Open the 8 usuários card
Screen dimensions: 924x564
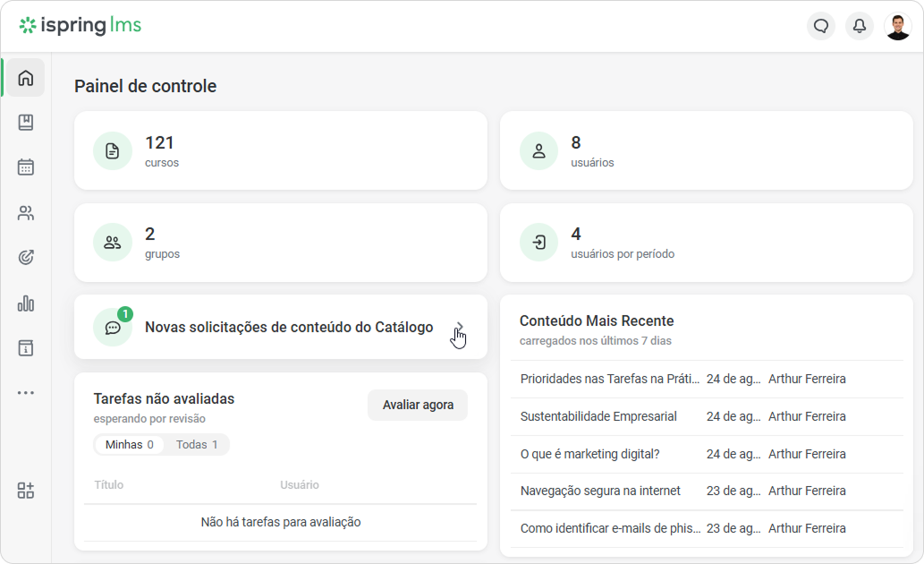click(707, 150)
